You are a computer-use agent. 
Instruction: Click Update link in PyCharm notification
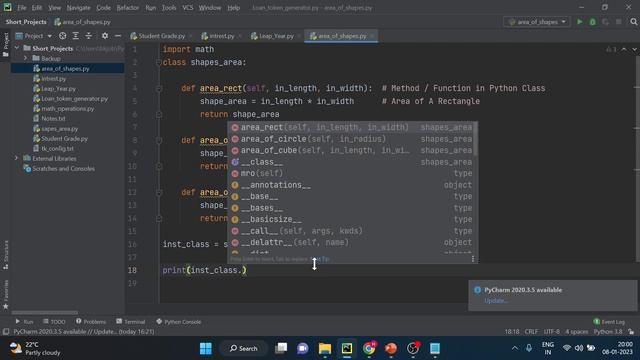495,301
